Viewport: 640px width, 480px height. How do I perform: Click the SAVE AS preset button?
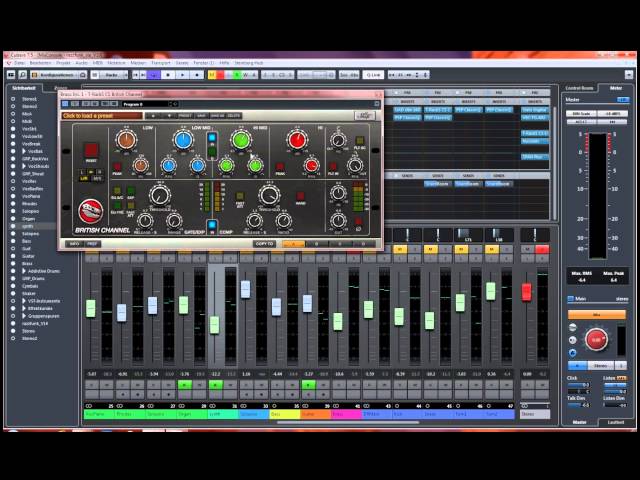217,116
